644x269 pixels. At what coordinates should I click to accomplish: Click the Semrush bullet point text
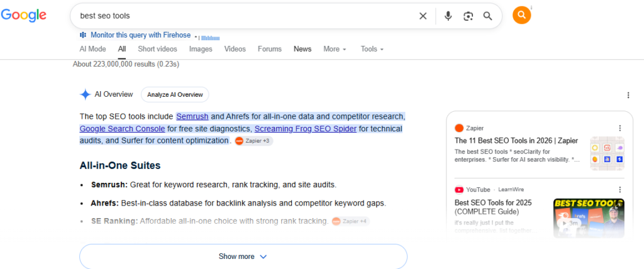(x=214, y=185)
